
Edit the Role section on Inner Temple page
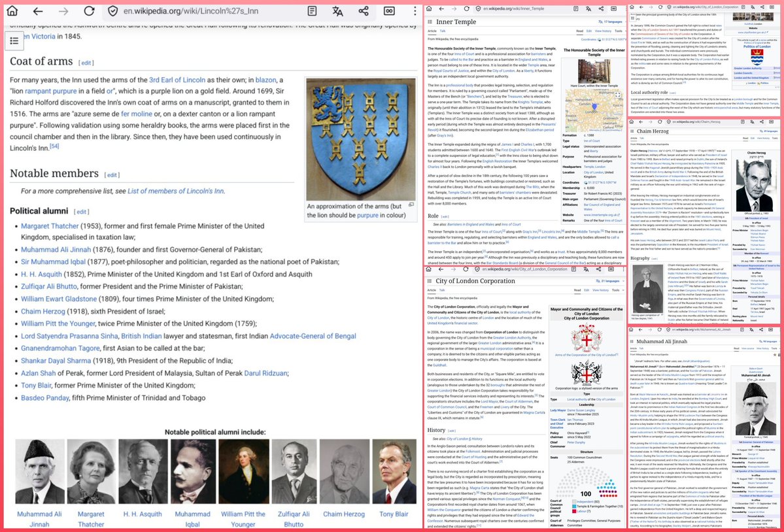pos(445,217)
